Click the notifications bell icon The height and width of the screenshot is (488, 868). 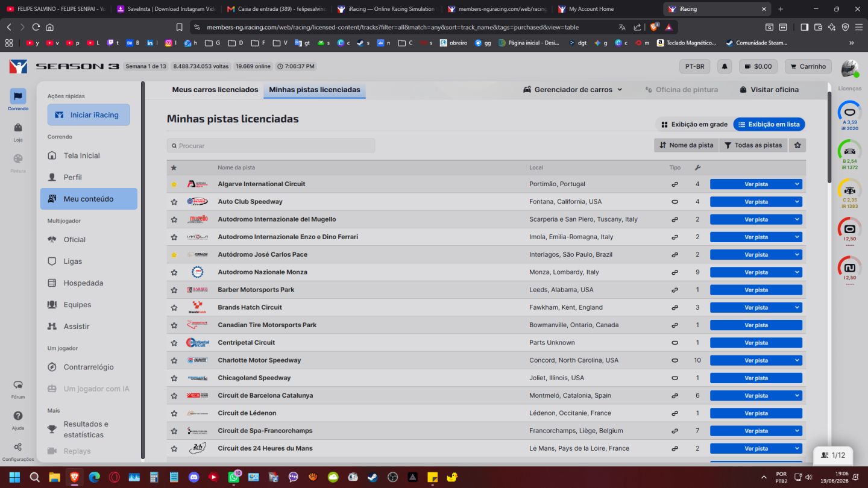(x=725, y=66)
